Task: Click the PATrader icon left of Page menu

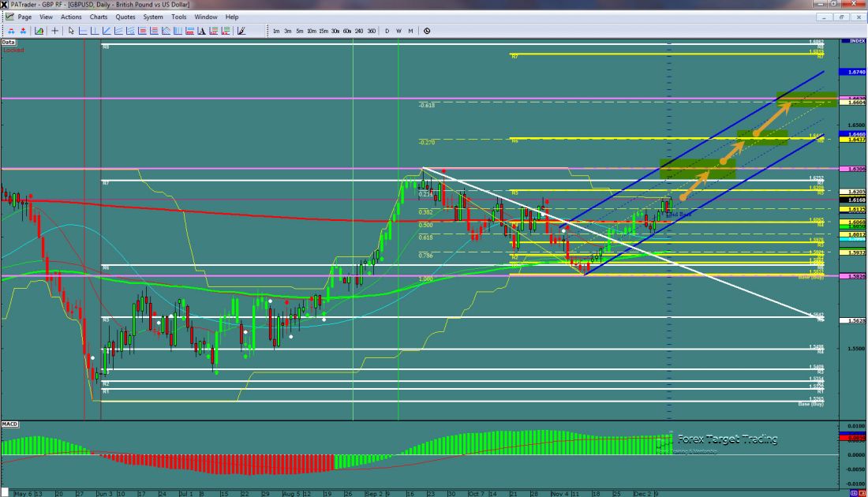Action: coord(8,17)
